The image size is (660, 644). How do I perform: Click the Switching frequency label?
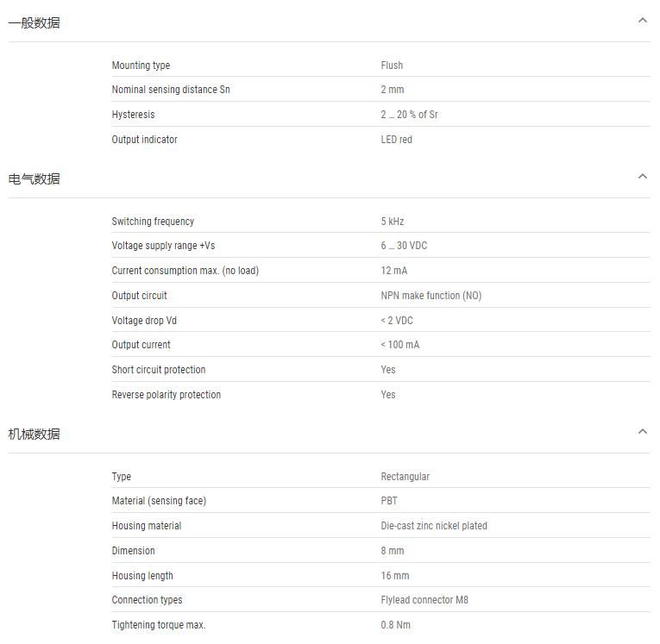tap(153, 222)
